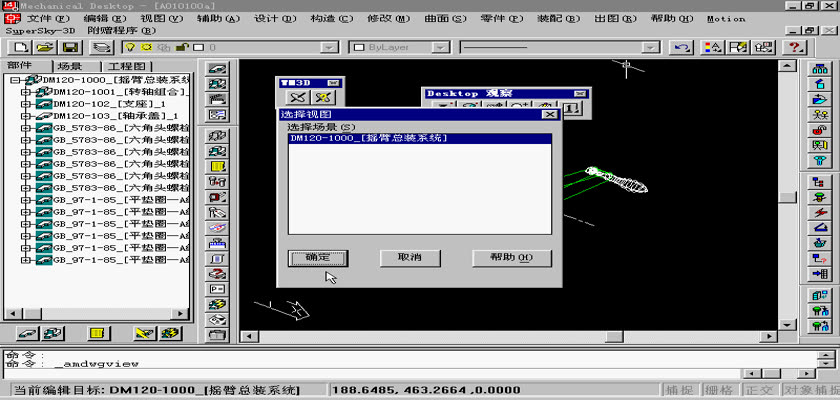840x400 pixels.
Task: Click the Save floppy disk icon
Action: click(70, 47)
